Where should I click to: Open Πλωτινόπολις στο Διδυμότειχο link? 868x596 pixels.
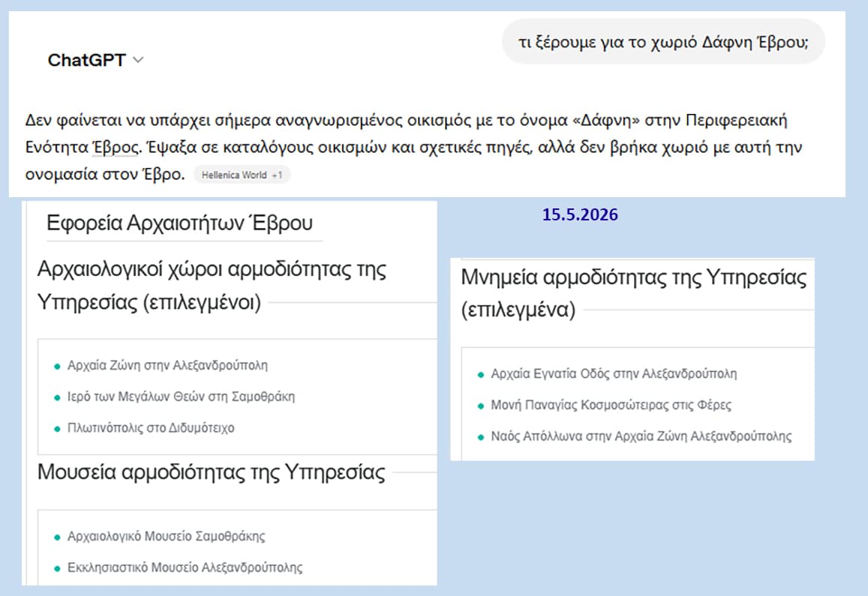click(151, 428)
